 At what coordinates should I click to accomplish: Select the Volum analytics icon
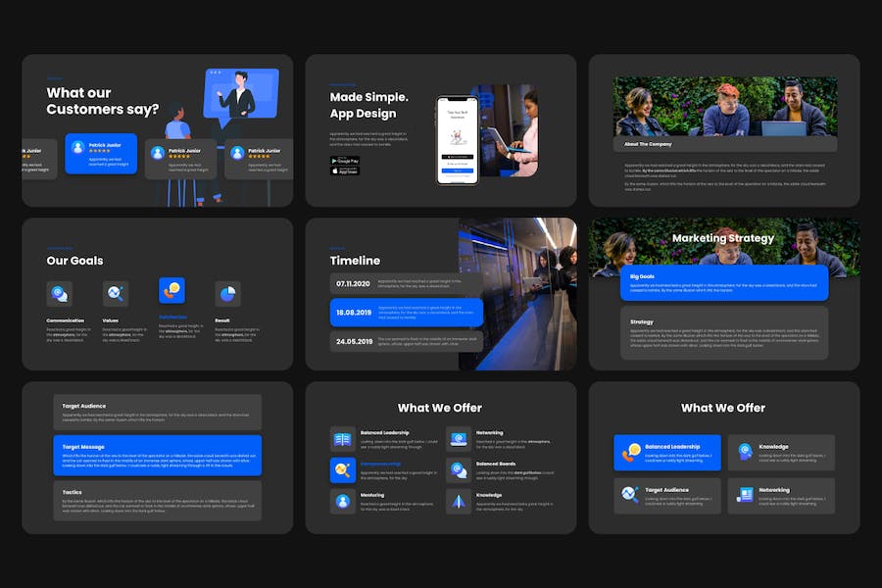[x=116, y=293]
